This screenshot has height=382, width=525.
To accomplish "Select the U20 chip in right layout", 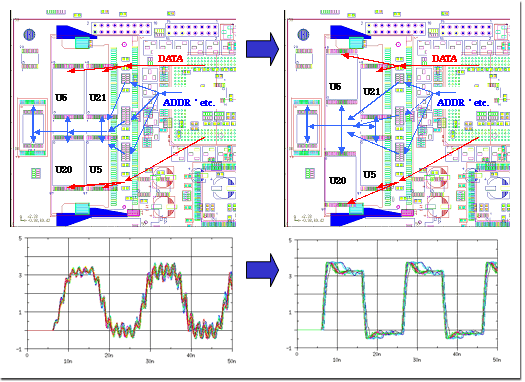I will [342, 179].
